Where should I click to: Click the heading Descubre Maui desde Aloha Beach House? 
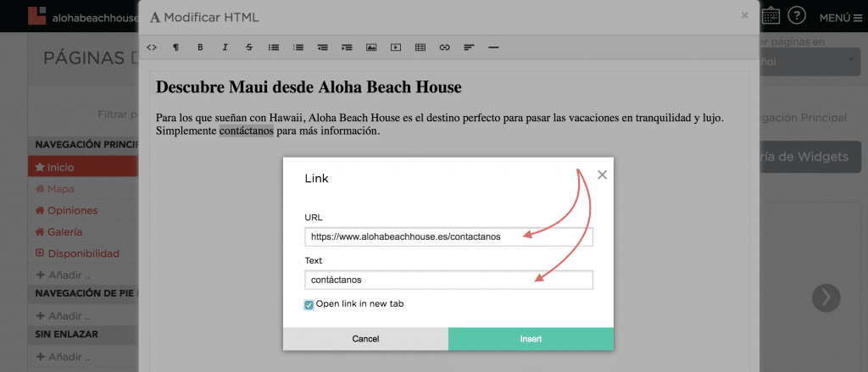(309, 87)
